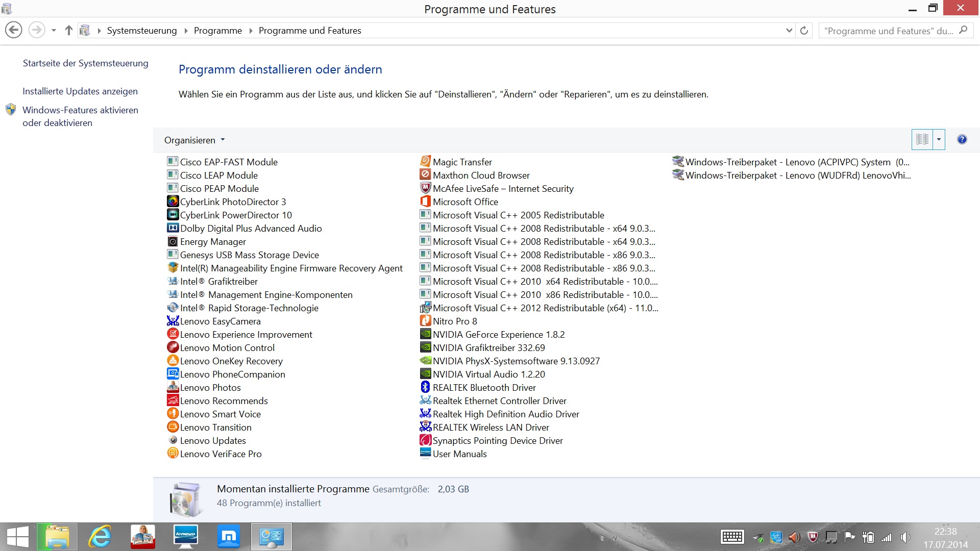Go back with the back arrow button

(x=14, y=31)
